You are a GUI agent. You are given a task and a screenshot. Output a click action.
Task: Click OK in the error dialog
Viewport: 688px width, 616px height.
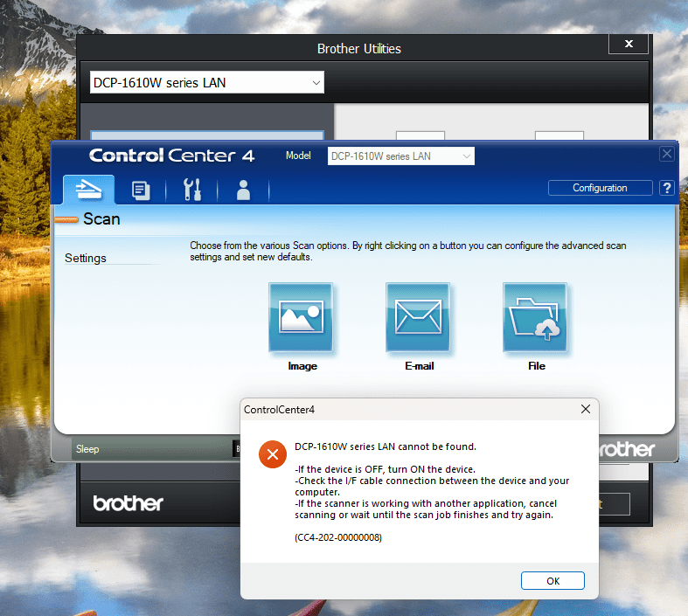[x=552, y=581]
